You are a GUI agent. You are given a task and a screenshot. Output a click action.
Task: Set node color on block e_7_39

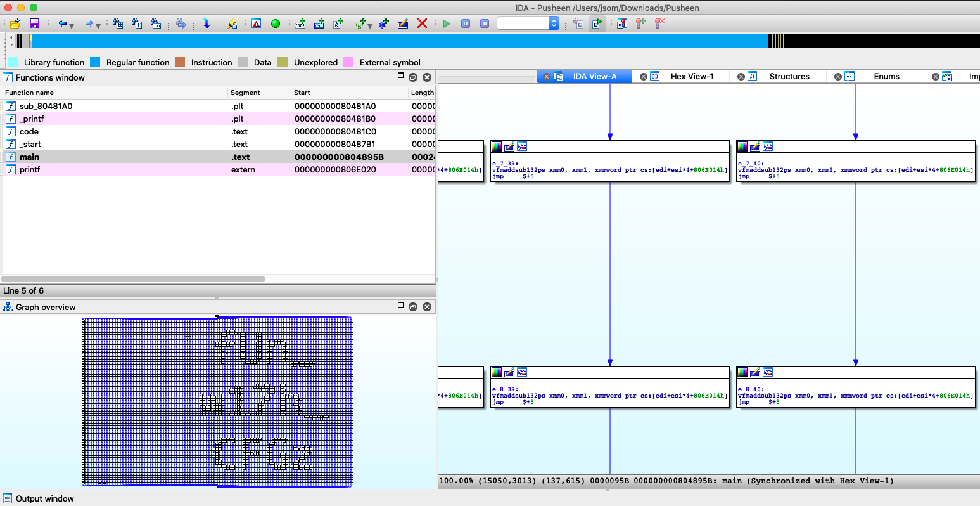click(x=497, y=146)
